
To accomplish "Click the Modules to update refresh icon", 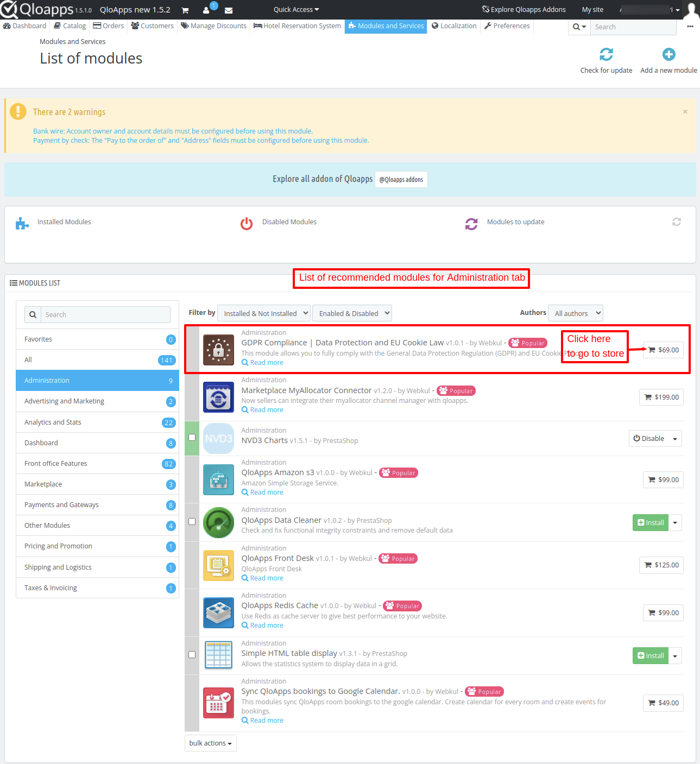I will point(471,224).
